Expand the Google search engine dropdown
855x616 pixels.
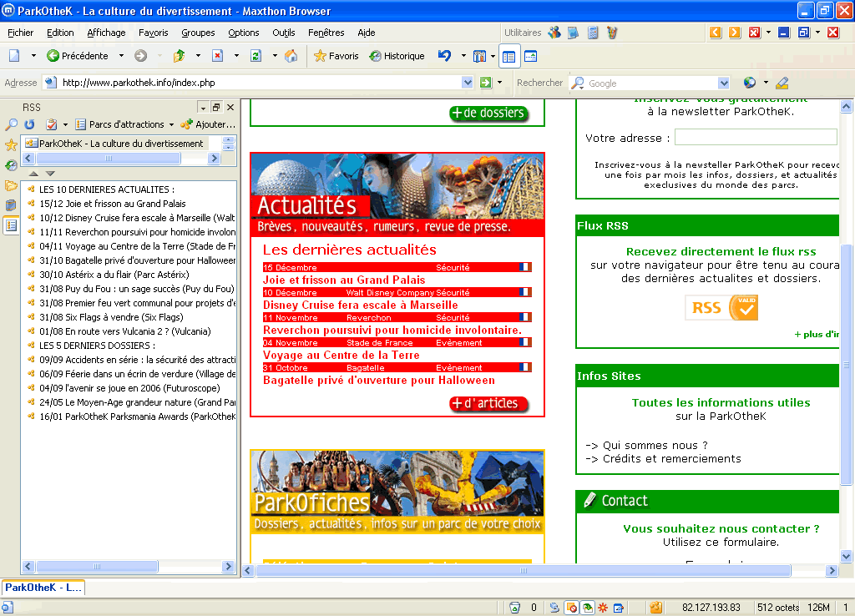pyautogui.click(x=724, y=83)
